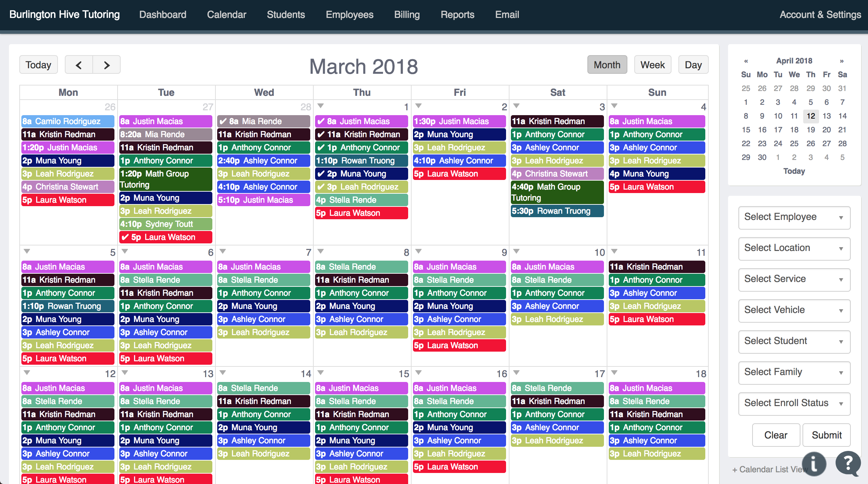
Task: Switch to Month view
Action: click(607, 65)
